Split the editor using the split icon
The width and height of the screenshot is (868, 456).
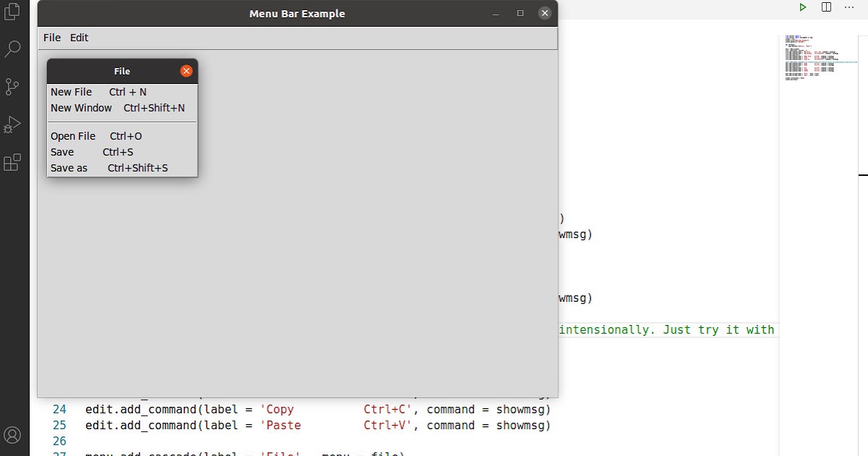click(x=826, y=7)
